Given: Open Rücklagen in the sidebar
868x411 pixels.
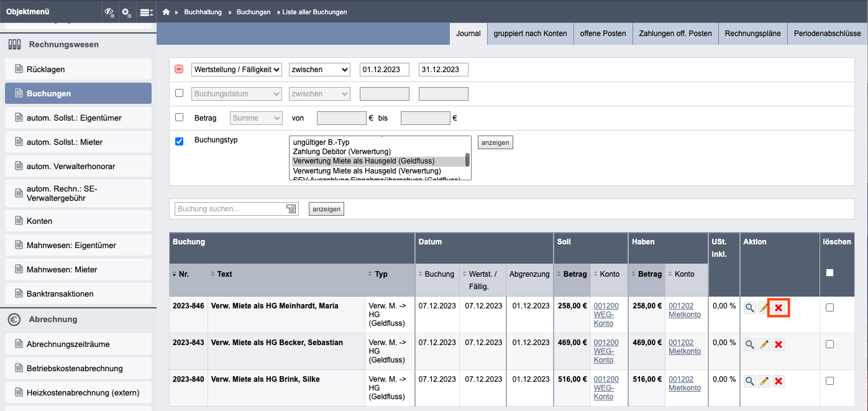Looking at the screenshot, I should click(78, 70).
